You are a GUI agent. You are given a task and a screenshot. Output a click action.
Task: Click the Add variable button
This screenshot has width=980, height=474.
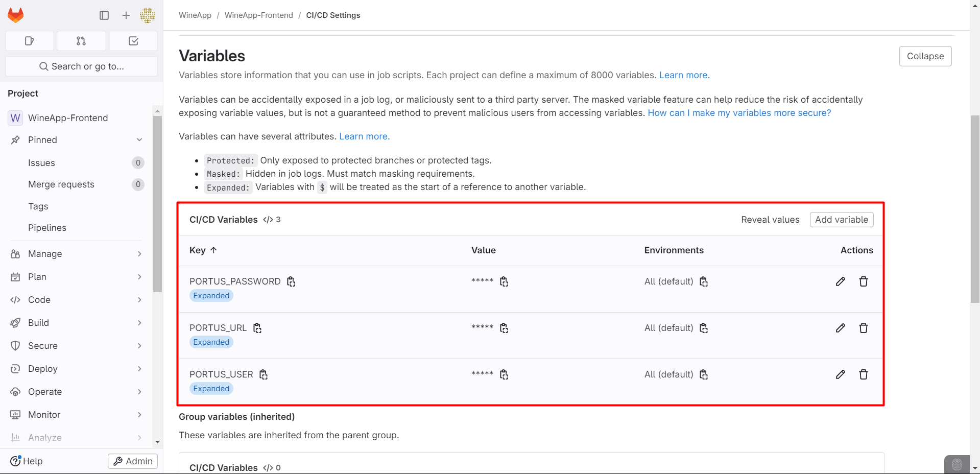[841, 220]
